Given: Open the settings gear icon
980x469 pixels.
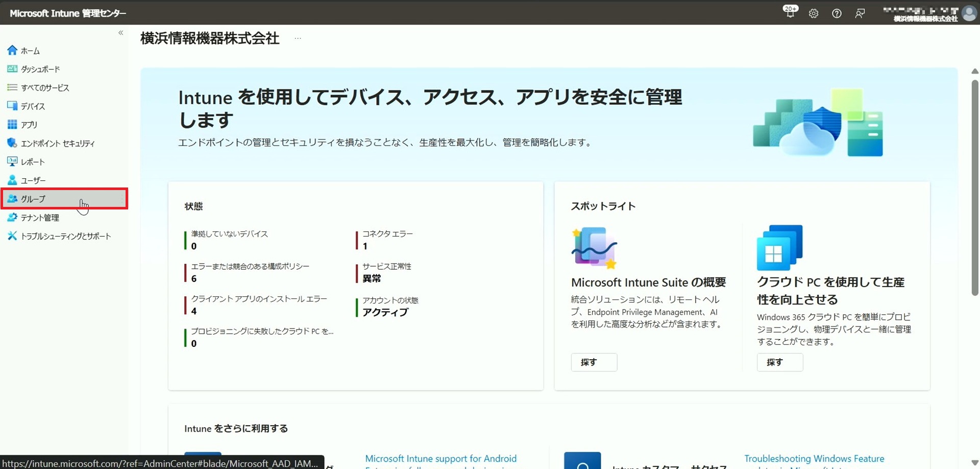Looking at the screenshot, I should click(814, 14).
